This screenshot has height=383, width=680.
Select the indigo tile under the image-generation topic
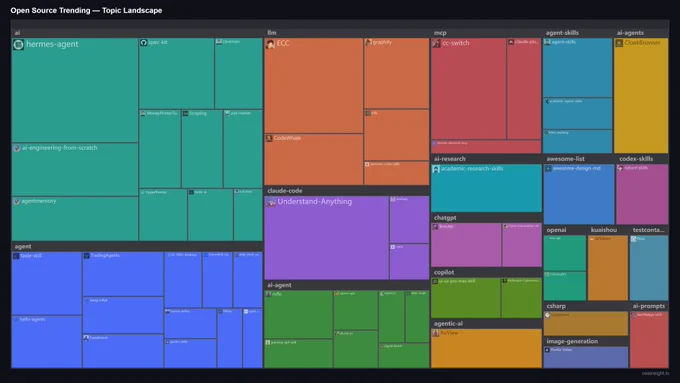click(x=585, y=357)
